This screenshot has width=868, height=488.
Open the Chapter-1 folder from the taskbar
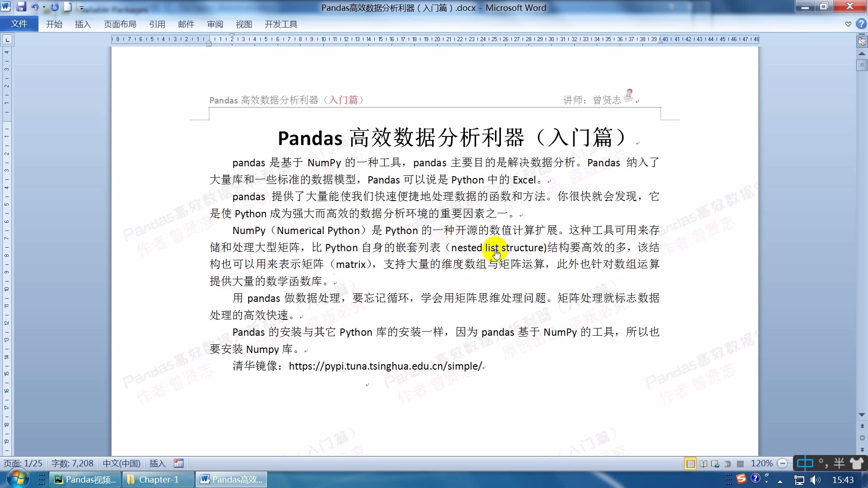click(157, 479)
